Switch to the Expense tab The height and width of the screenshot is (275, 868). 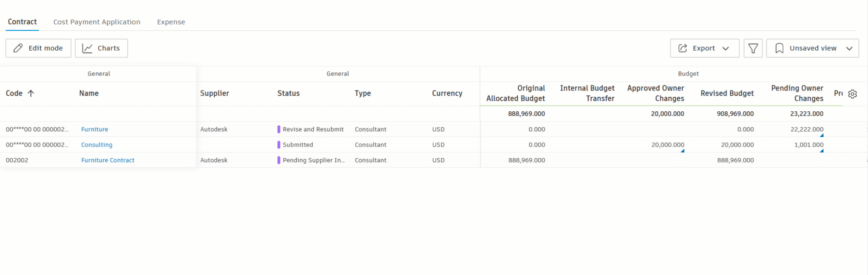(x=171, y=22)
